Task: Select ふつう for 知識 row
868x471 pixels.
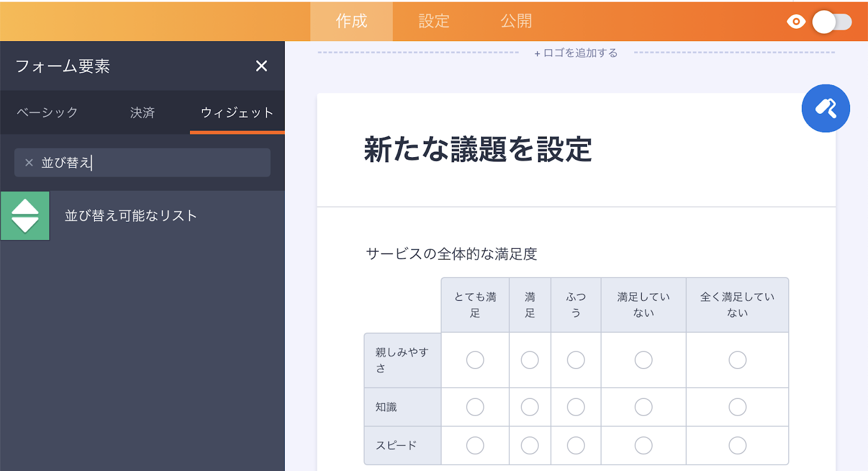Action: click(x=576, y=407)
